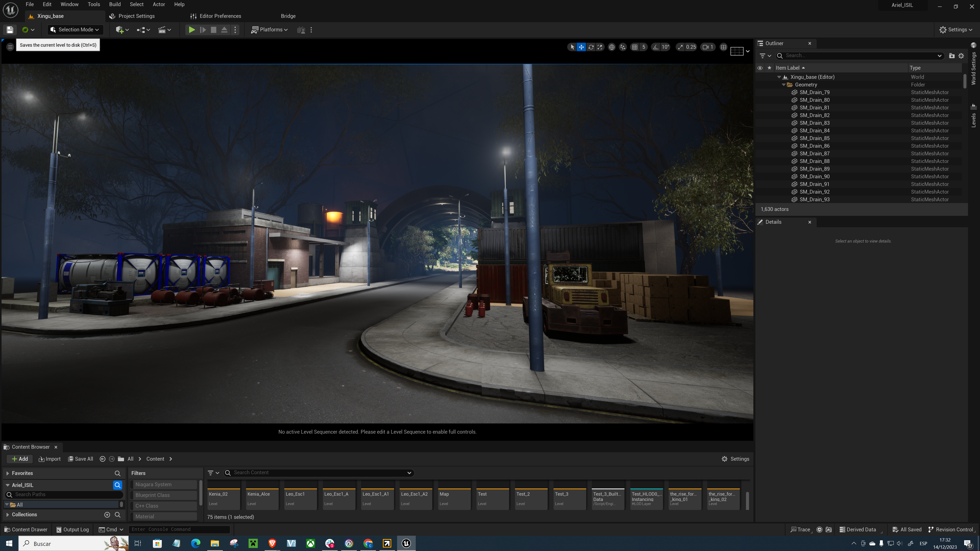Click the viewport layout maximize icon

click(724, 47)
